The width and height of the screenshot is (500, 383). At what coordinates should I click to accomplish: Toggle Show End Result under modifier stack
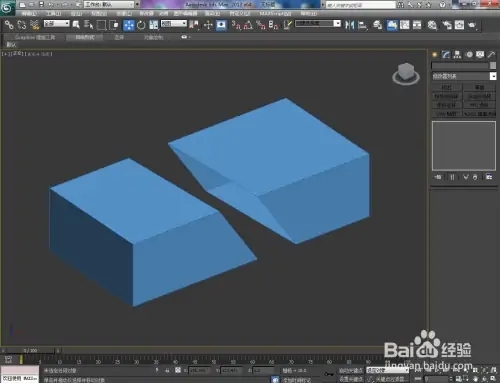click(452, 177)
